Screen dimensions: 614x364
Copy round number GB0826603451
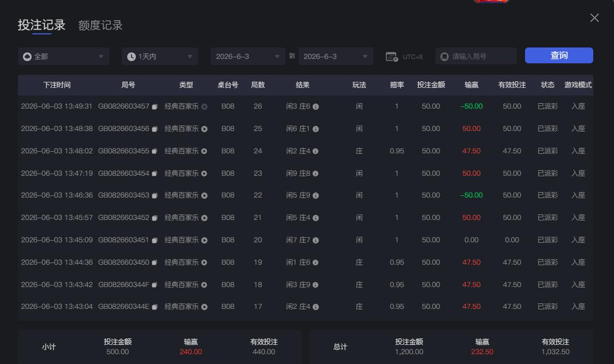tap(154, 240)
